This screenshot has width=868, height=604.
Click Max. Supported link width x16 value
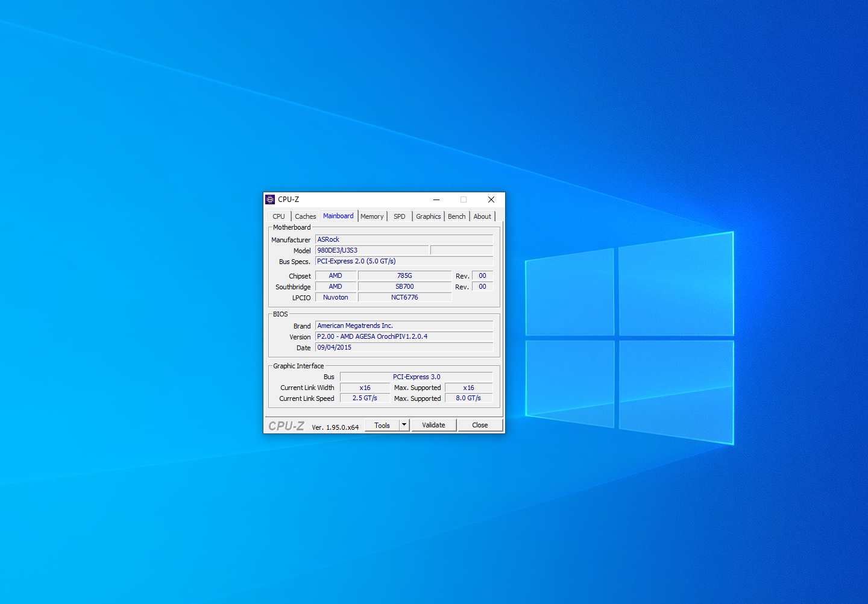click(x=468, y=388)
